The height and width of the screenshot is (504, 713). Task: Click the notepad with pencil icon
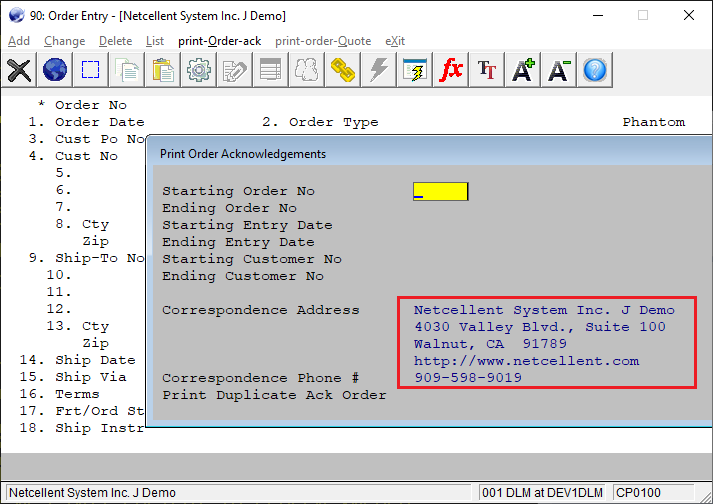coord(235,70)
